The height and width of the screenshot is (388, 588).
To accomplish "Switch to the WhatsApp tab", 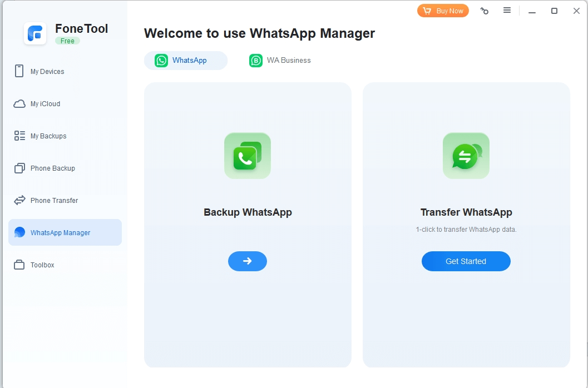I will [185, 61].
